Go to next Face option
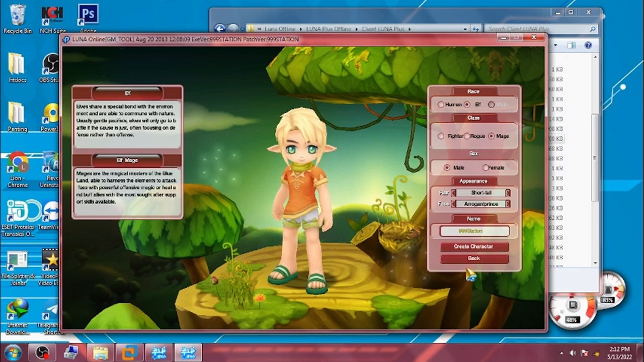 (x=508, y=204)
